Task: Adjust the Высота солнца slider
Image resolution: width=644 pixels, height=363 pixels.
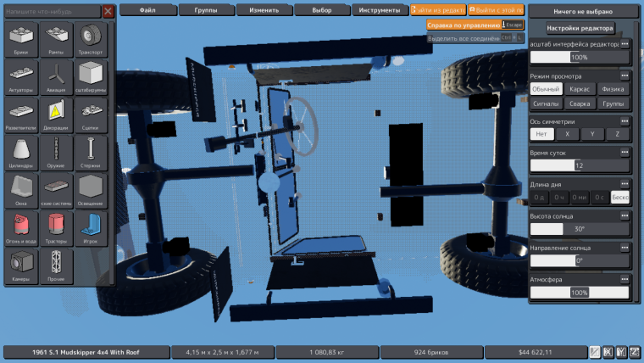Action: coord(580,229)
